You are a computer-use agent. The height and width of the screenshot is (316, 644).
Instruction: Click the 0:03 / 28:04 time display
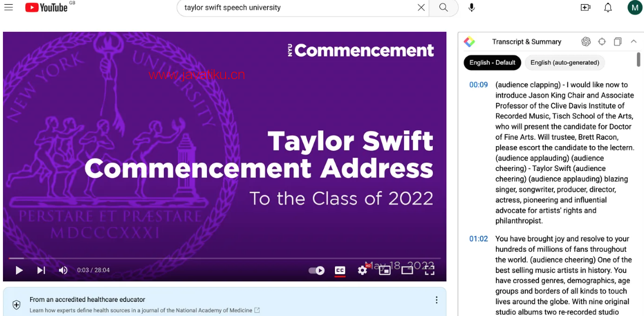[x=93, y=270]
